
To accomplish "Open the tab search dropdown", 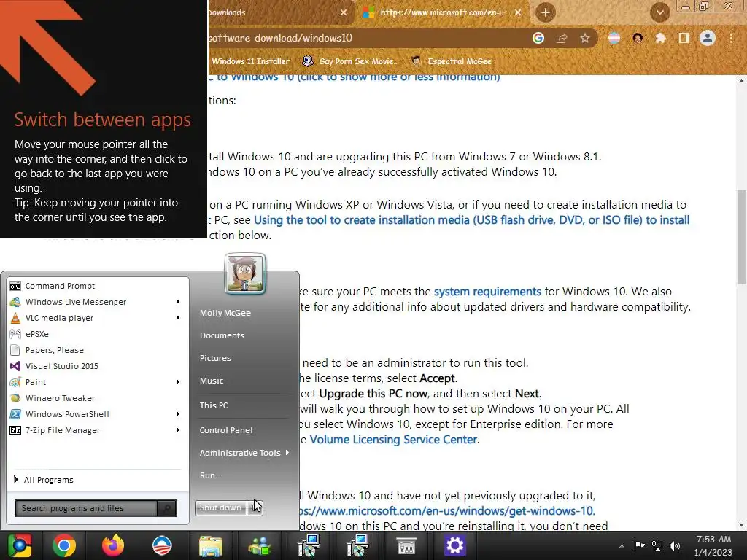I will (x=659, y=12).
